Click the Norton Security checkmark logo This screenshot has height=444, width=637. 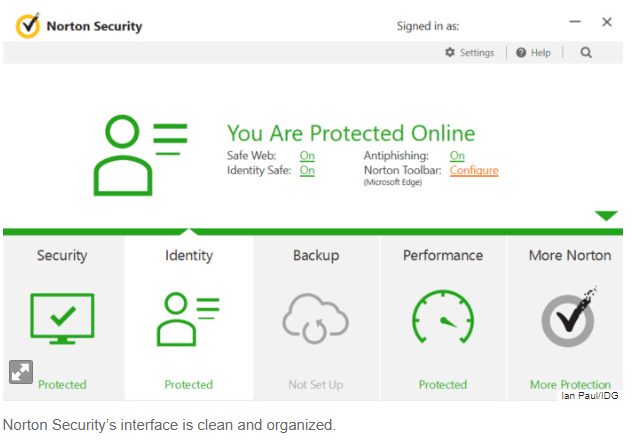[28, 26]
